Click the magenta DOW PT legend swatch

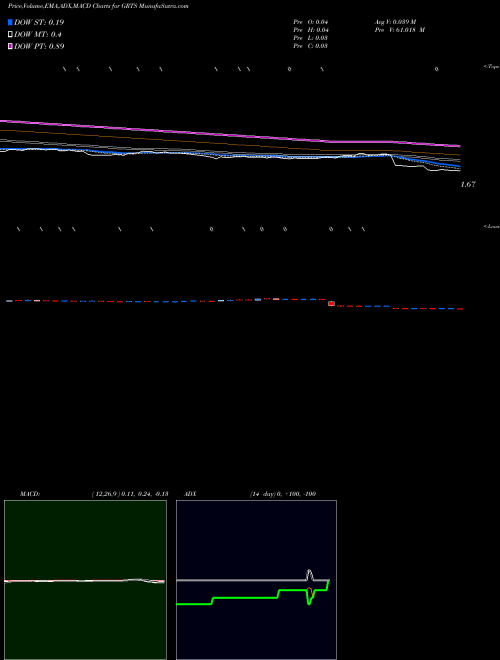click(10, 46)
